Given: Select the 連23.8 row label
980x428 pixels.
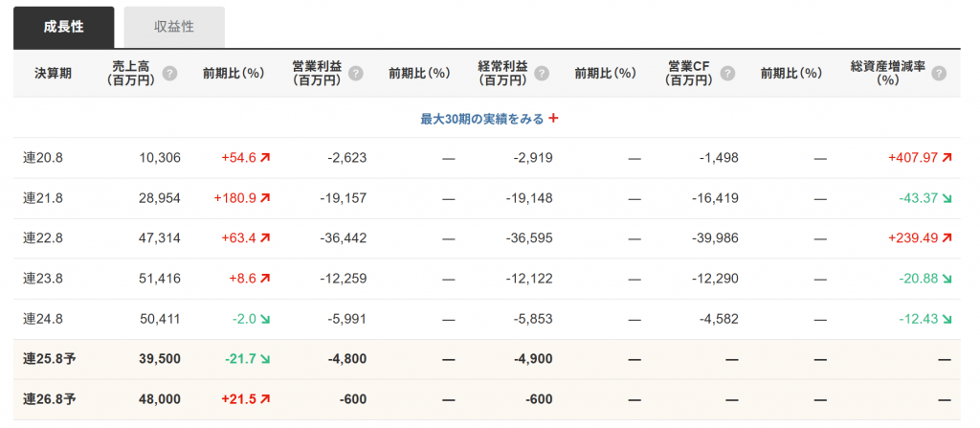Looking at the screenshot, I should click(43, 279).
